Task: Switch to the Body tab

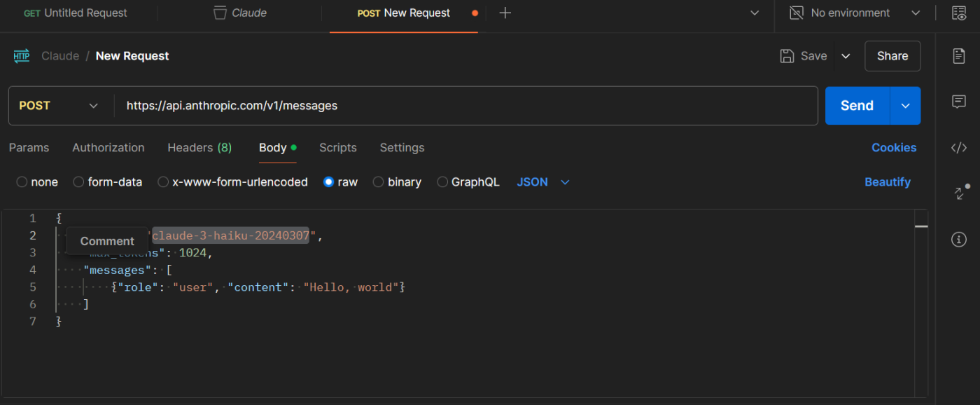Action: click(277, 148)
